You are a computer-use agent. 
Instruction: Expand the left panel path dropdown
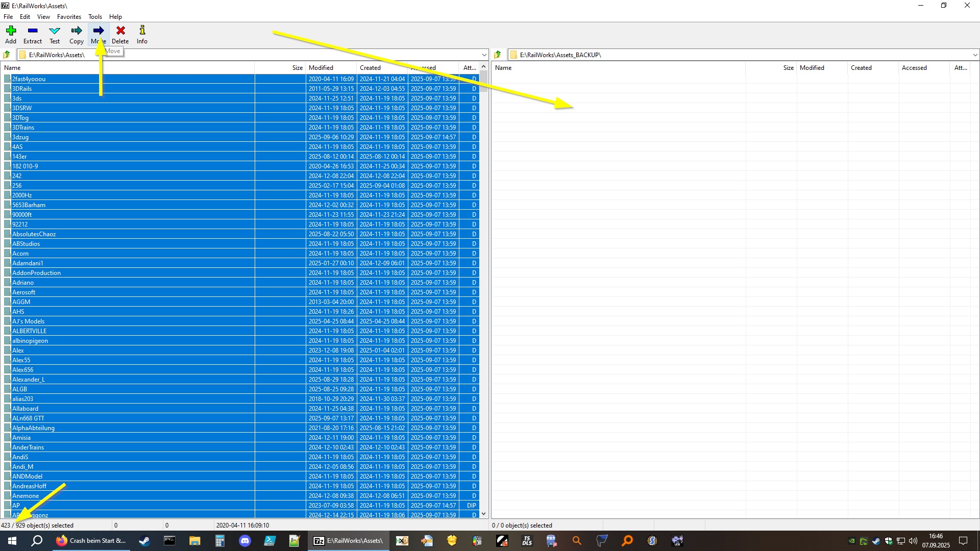[x=484, y=55]
